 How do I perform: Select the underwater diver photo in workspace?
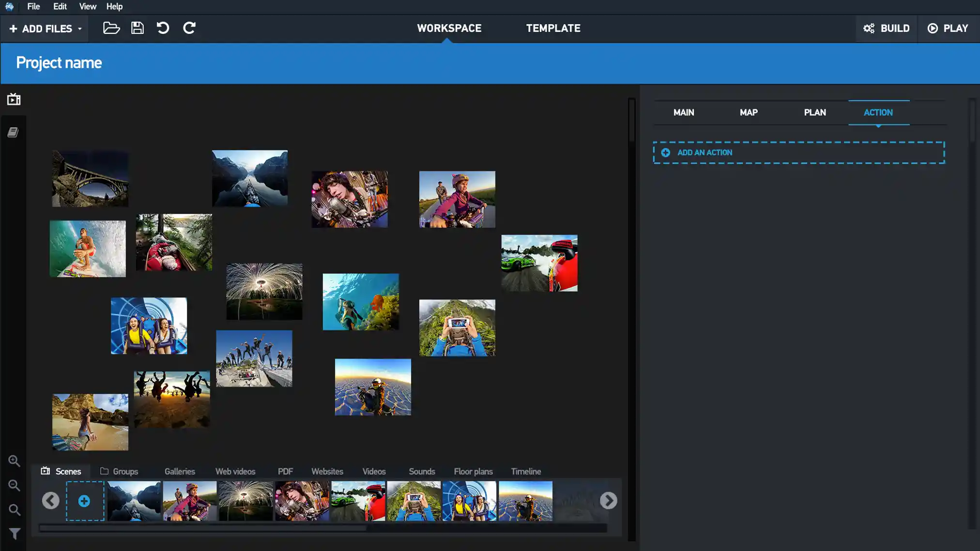[361, 302]
